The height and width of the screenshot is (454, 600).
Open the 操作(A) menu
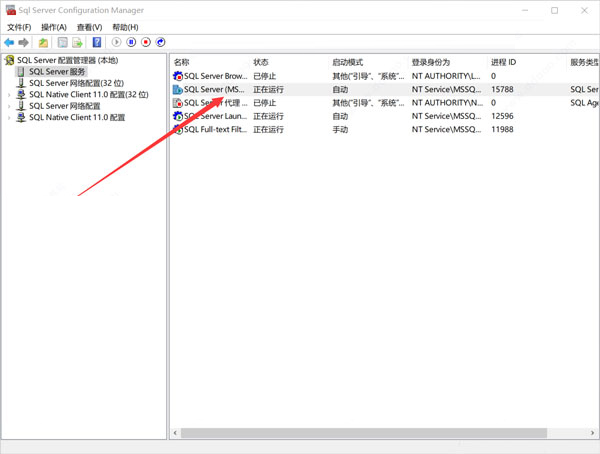coord(54,27)
